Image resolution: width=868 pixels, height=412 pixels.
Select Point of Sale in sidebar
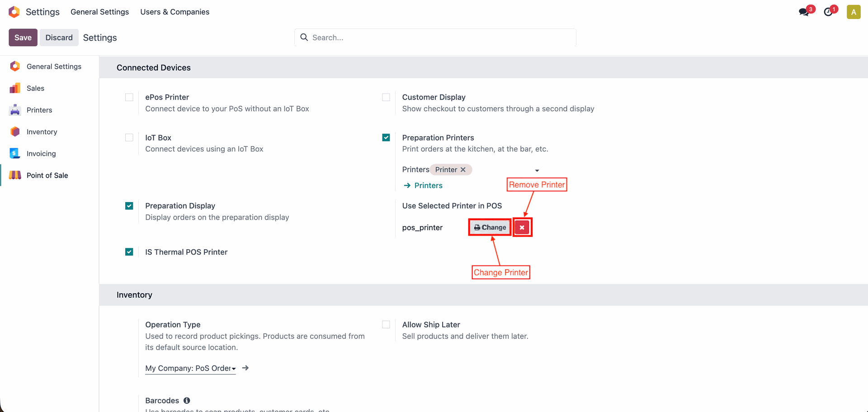47,175
